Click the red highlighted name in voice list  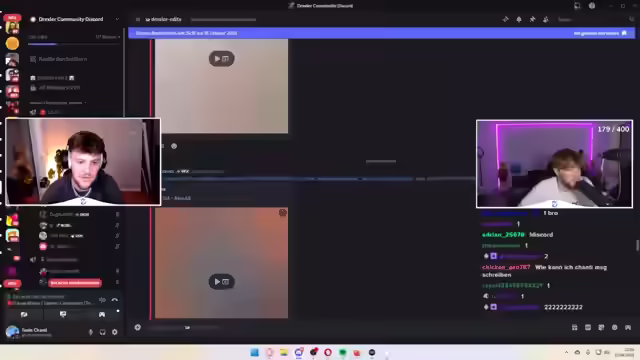75,282
